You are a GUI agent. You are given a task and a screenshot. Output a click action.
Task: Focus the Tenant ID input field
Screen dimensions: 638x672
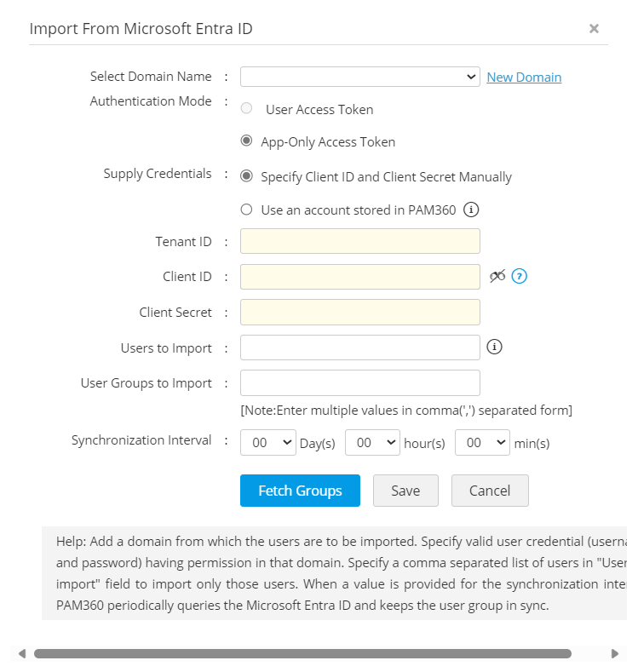pyautogui.click(x=360, y=241)
